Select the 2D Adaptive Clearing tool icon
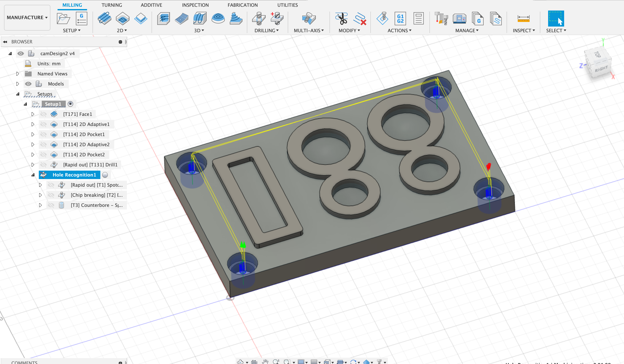 (122, 19)
